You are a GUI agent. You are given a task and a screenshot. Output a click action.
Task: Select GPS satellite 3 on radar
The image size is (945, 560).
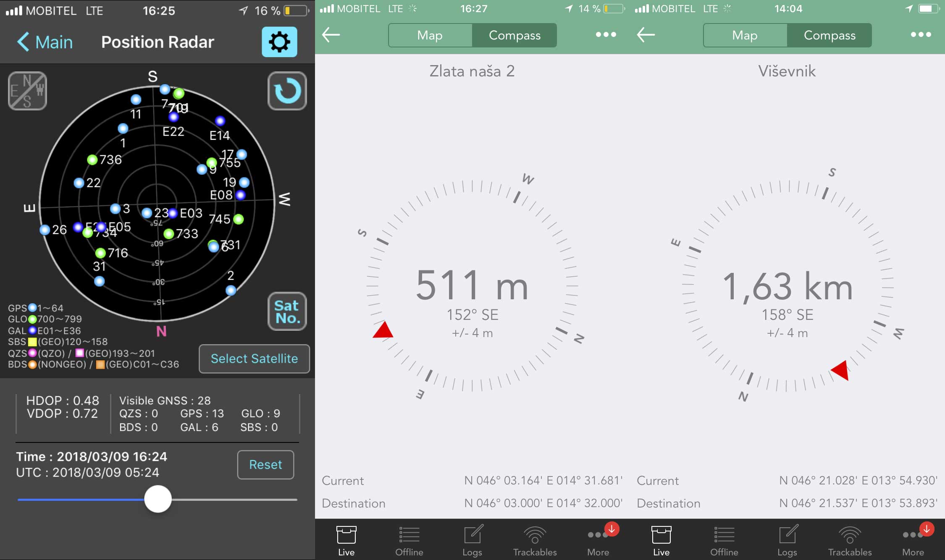115,209
